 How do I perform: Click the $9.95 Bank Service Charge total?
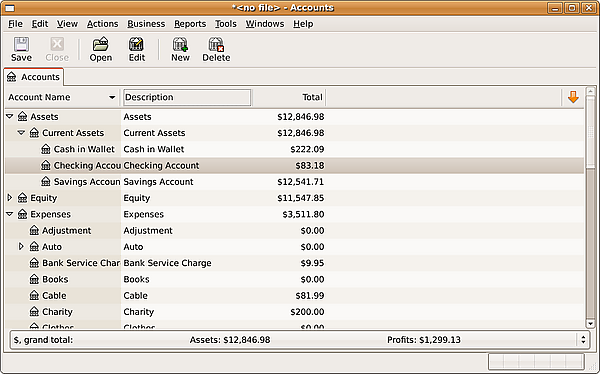tap(313, 263)
